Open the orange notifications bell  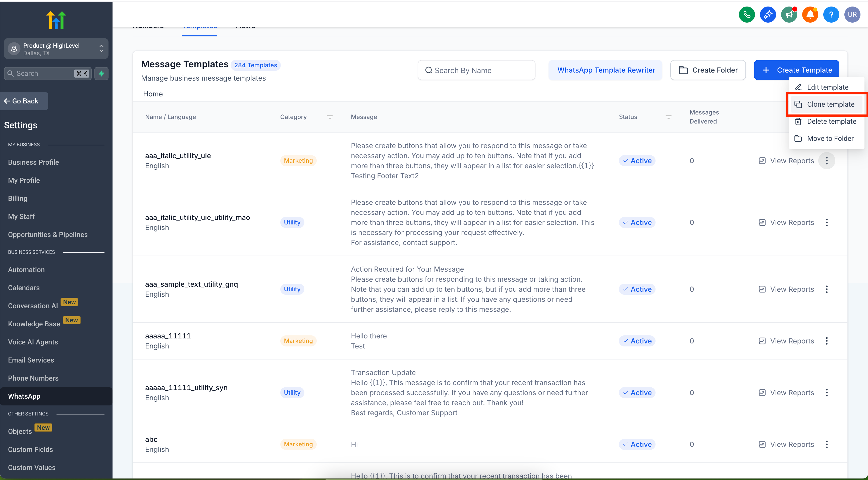(x=810, y=15)
